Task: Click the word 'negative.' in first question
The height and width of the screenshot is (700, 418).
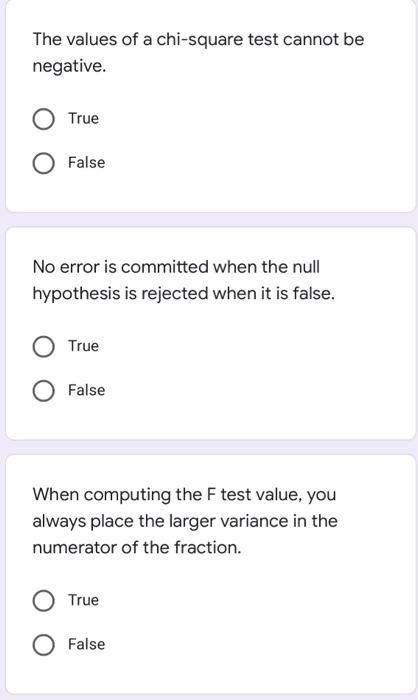Action: [69, 66]
